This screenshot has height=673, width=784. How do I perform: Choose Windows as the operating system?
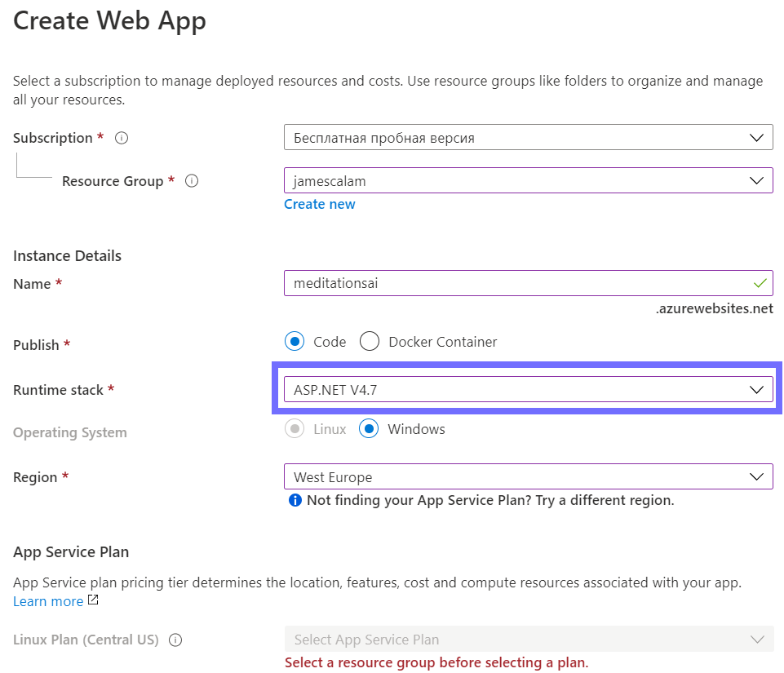pos(369,429)
